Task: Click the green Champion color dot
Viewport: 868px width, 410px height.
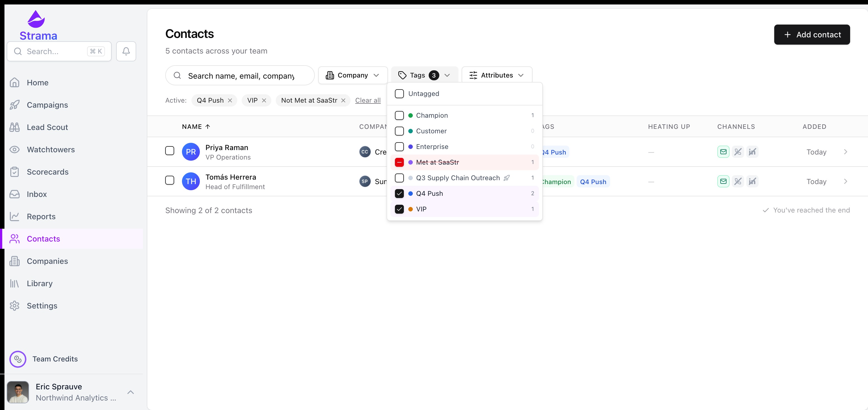Action: (410, 115)
